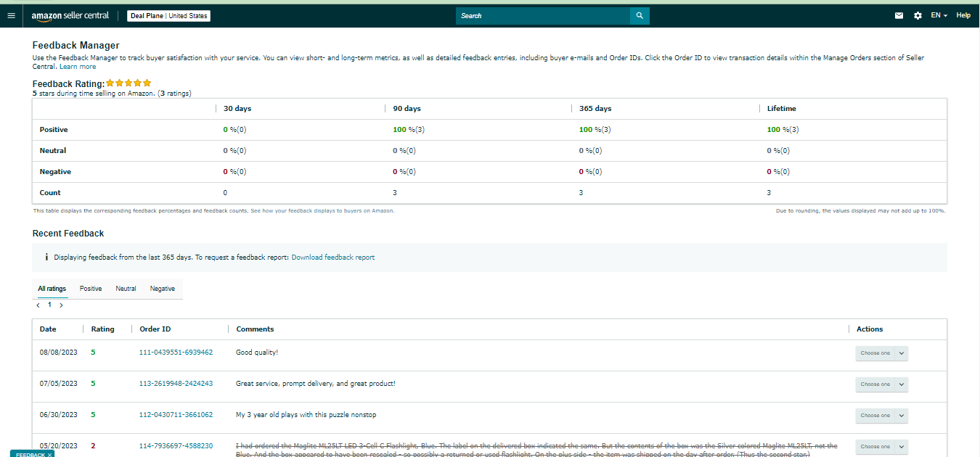Click the Lifetime positive 100 %(3) value
The width and height of the screenshot is (980, 457).
coord(783,130)
